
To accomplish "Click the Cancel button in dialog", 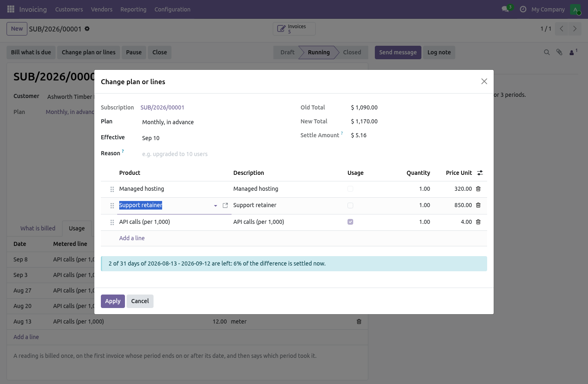I will point(140,301).
